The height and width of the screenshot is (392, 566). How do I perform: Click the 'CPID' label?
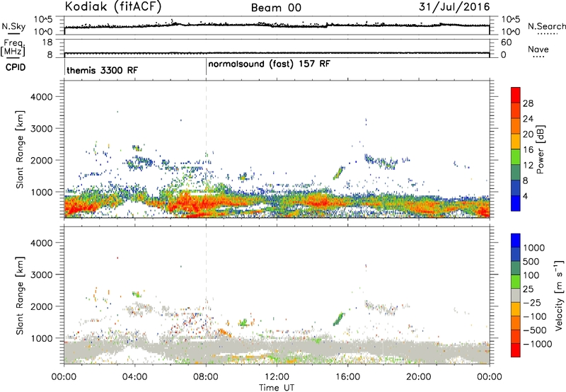[16, 67]
